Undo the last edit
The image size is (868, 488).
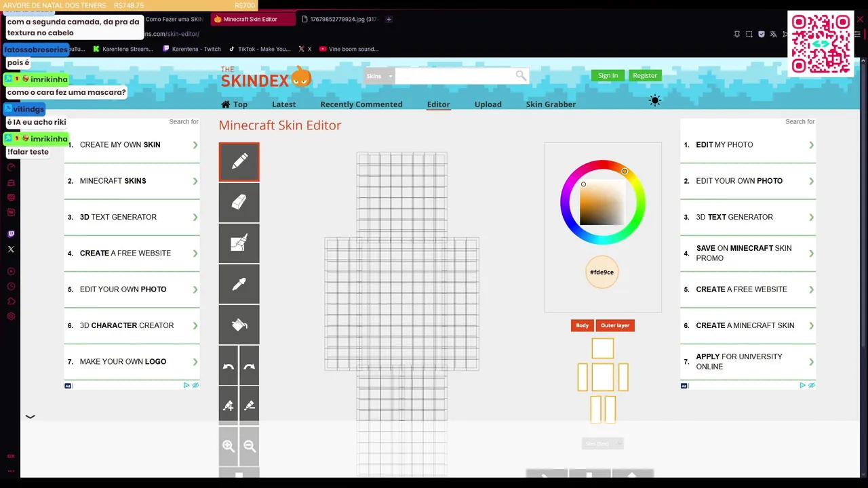(x=229, y=365)
